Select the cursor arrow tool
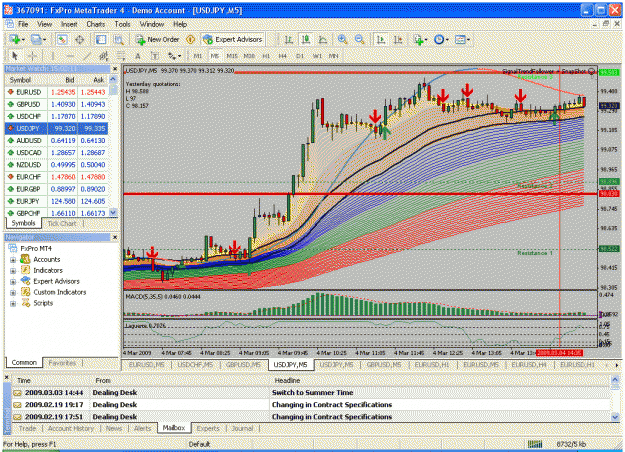 [15, 56]
